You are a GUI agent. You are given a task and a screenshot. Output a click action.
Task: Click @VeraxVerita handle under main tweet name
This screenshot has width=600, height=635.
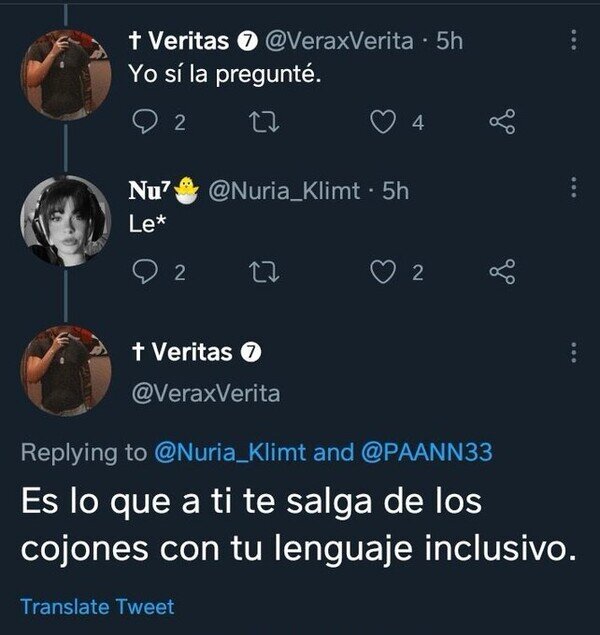(x=206, y=394)
